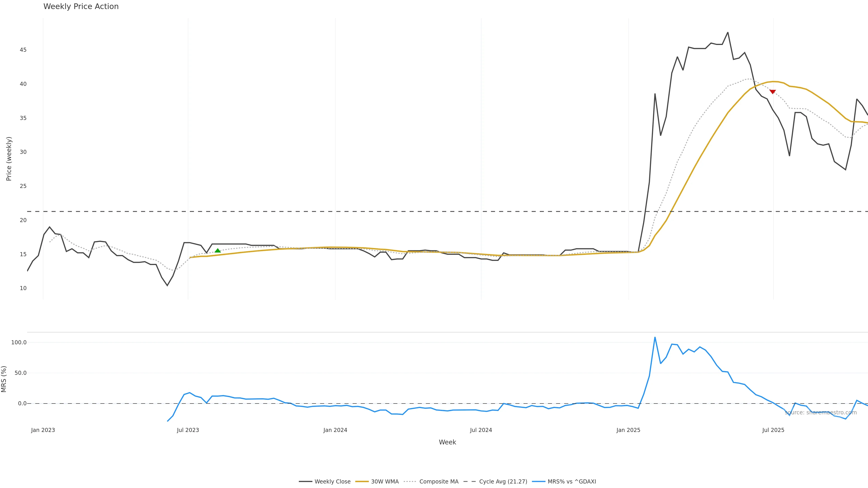Screen dimensions: 868x488
Task: Click the Weekly Price Action chart title
Action: point(81,6)
